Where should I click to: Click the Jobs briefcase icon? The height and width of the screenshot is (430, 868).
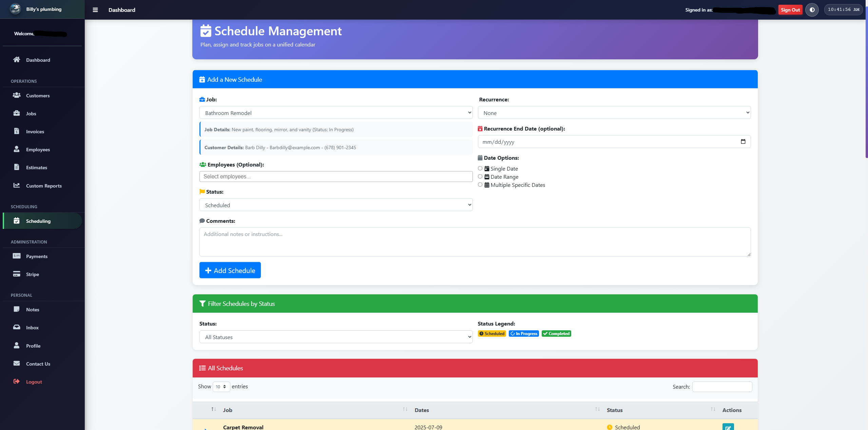[17, 113]
